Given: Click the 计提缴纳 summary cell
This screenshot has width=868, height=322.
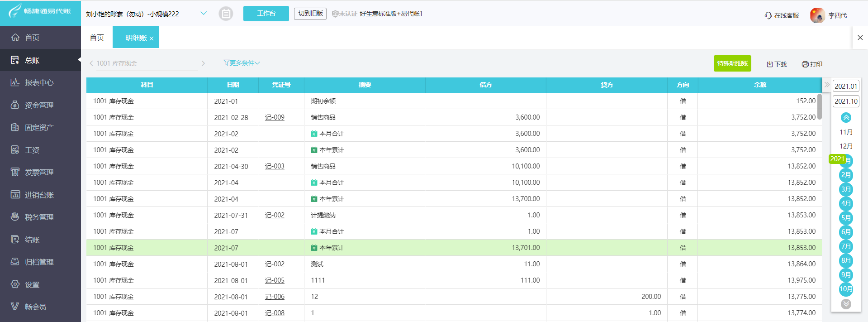Looking at the screenshot, I should [x=365, y=215].
